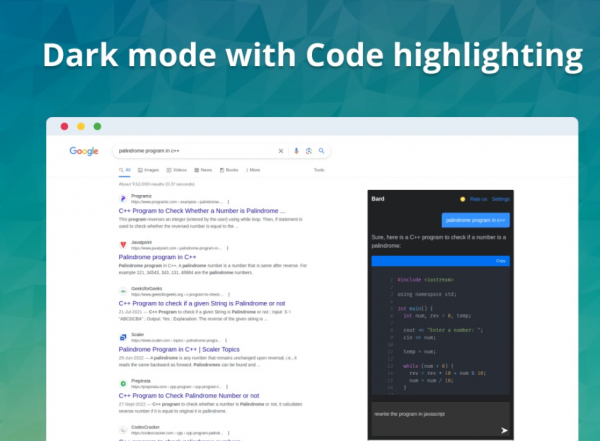Copy the code with the Copy button

tap(501, 261)
